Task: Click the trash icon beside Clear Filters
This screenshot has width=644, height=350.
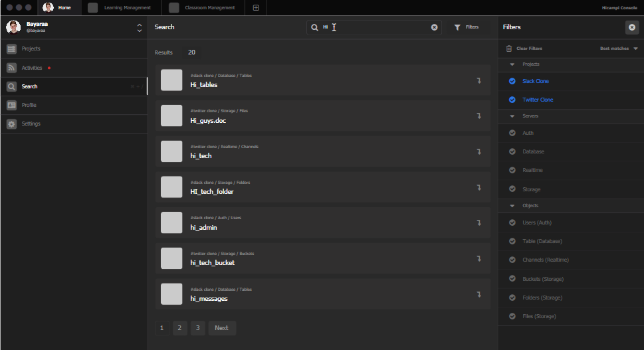Action: point(509,48)
